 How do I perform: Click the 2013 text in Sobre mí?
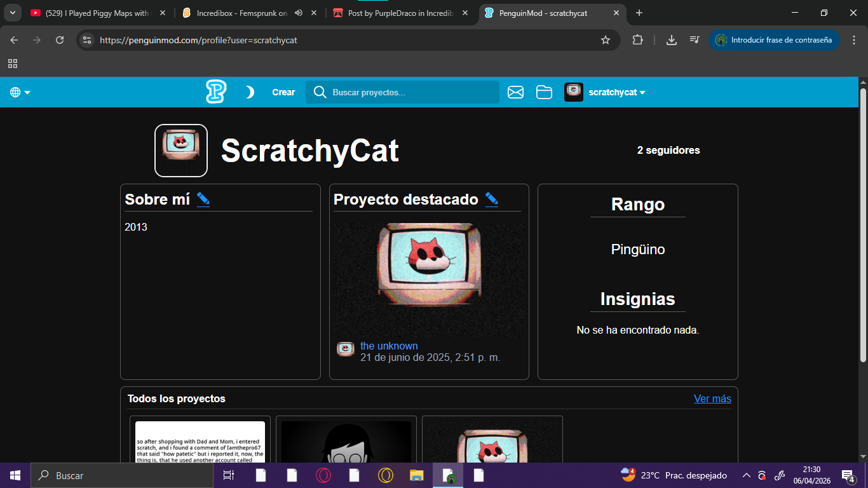(x=136, y=227)
